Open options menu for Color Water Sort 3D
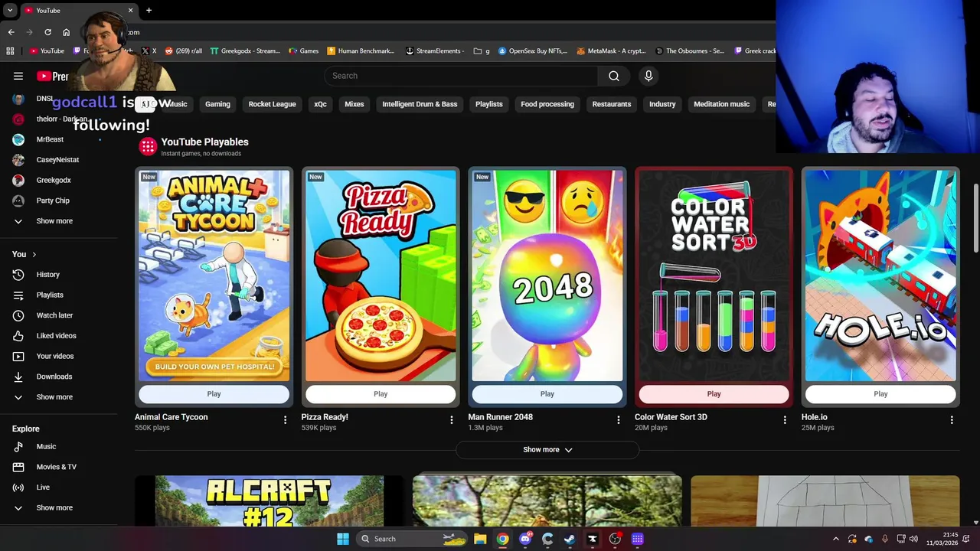Screen dimensions: 980x551 tap(785, 420)
